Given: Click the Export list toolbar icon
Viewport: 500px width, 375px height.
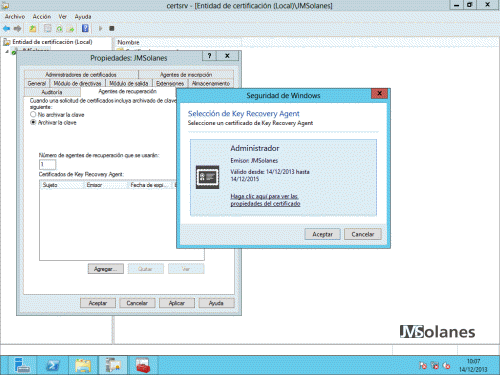Looking at the screenshot, I should pyautogui.click(x=70, y=29).
